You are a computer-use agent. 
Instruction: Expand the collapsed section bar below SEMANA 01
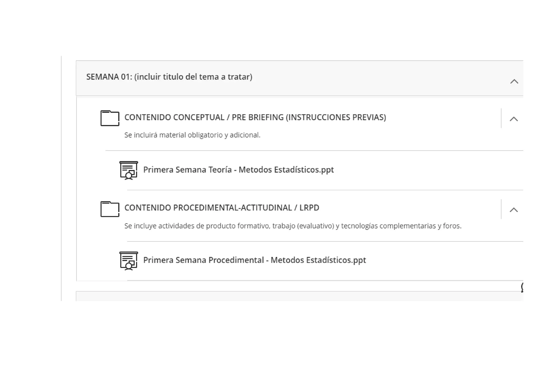coord(298,296)
